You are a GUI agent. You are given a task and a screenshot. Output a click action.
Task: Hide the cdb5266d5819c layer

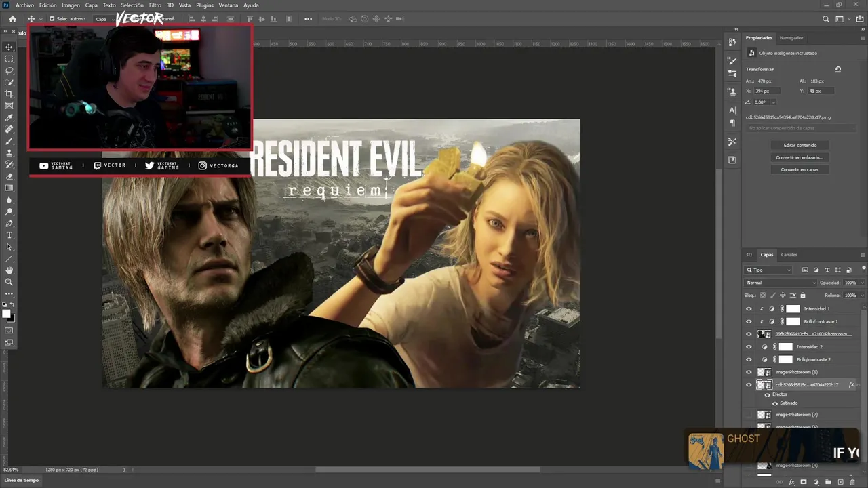(749, 385)
